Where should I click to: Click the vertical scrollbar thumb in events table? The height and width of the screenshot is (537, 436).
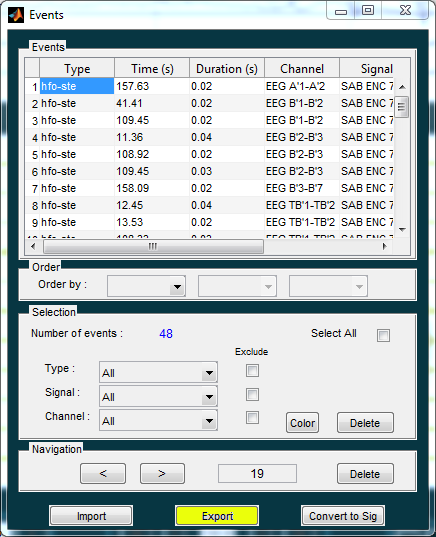pyautogui.click(x=402, y=107)
